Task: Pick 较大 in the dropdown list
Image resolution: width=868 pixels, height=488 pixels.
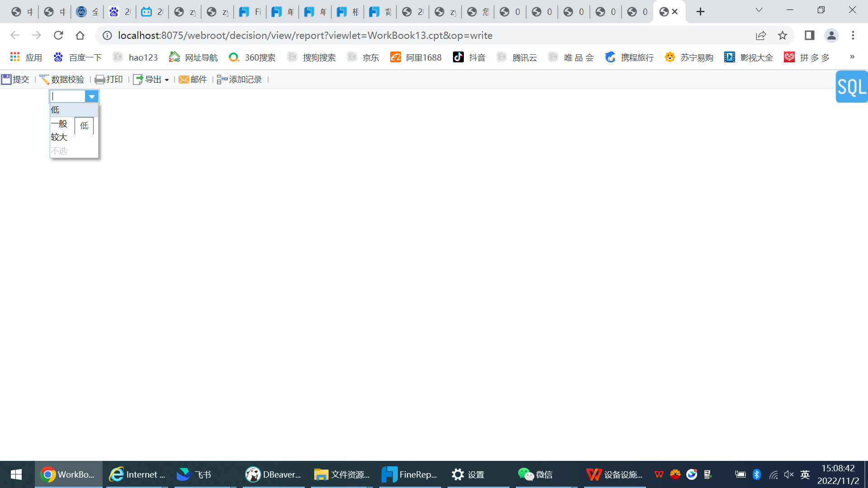Action: point(59,137)
